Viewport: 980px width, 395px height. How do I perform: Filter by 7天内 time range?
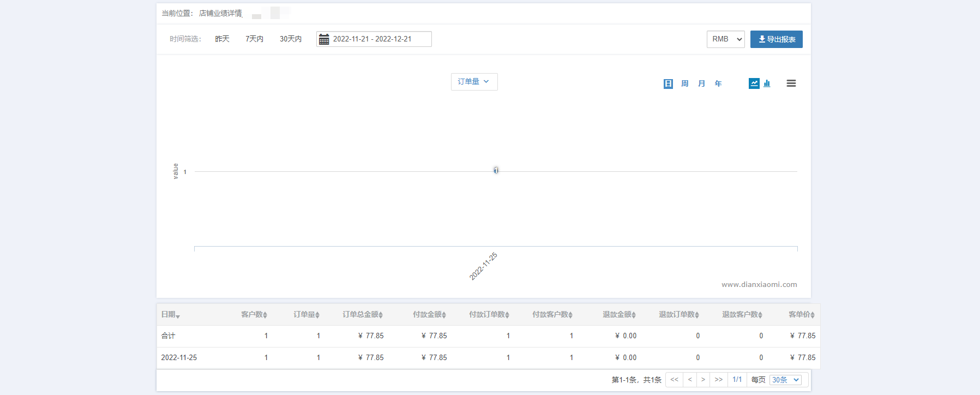[254, 39]
